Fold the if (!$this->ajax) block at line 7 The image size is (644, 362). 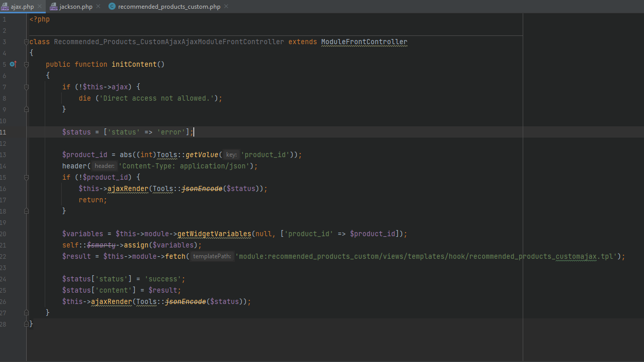coord(26,87)
